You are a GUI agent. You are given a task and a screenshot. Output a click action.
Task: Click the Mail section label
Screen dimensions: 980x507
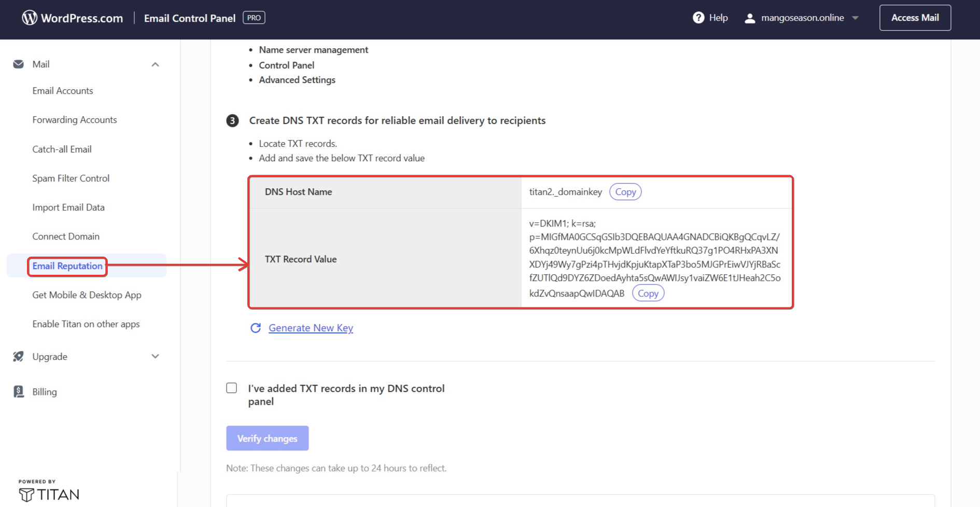(41, 64)
